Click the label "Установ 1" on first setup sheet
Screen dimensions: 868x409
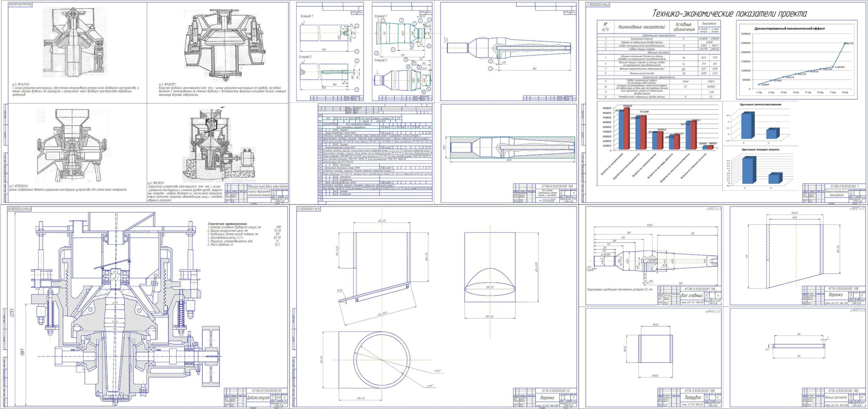[307, 16]
